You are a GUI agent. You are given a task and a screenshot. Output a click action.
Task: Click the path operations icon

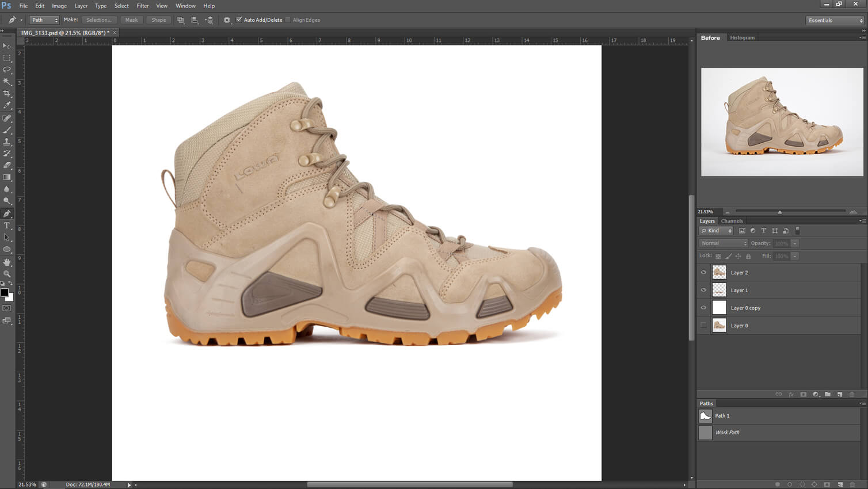[x=181, y=20]
